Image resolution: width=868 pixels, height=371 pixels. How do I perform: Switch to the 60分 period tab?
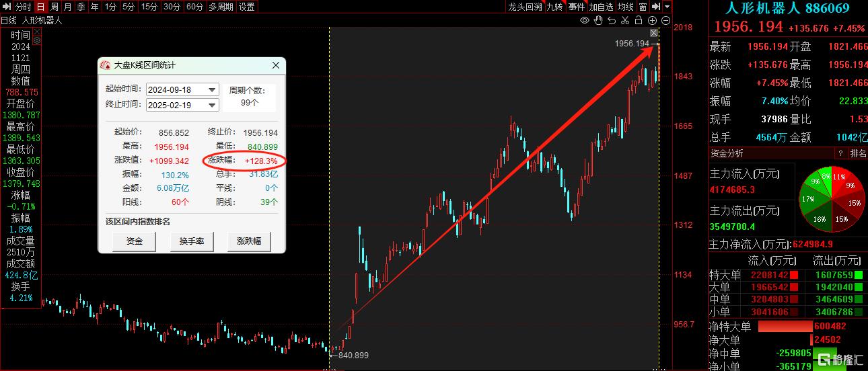coord(195,7)
